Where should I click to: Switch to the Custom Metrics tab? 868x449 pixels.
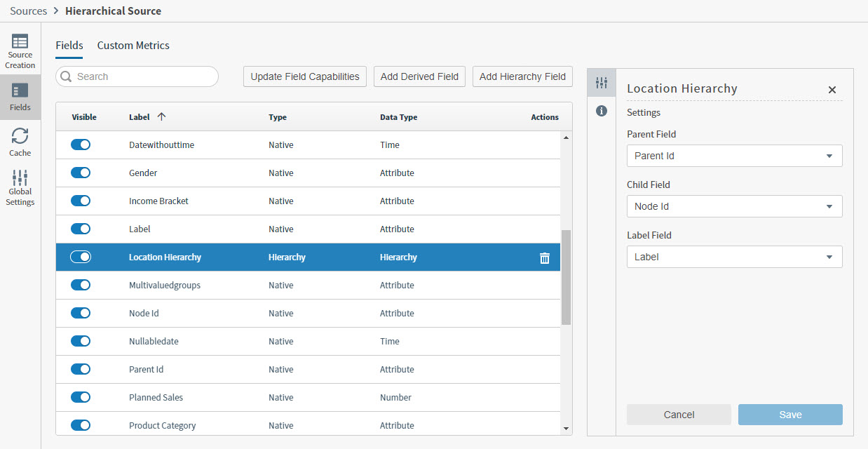[133, 45]
